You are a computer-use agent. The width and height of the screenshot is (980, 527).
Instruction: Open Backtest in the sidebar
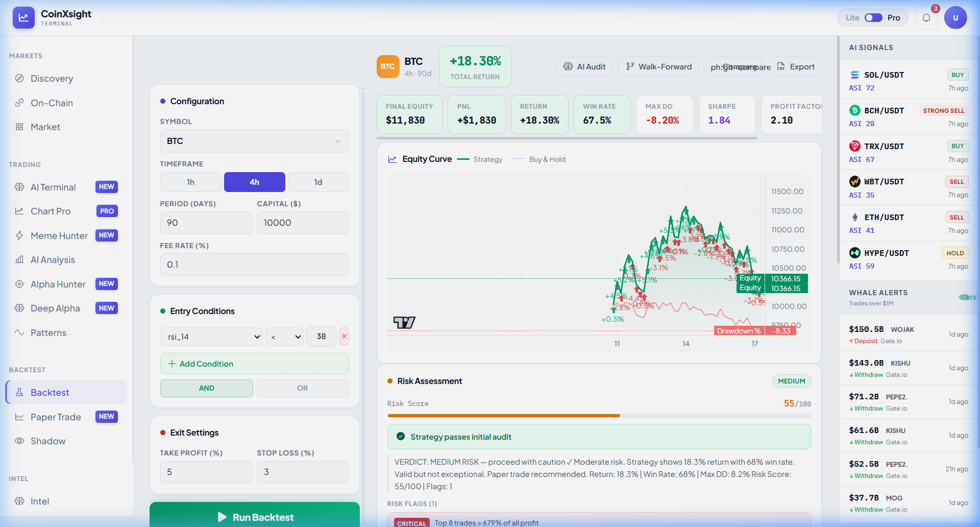(66, 392)
